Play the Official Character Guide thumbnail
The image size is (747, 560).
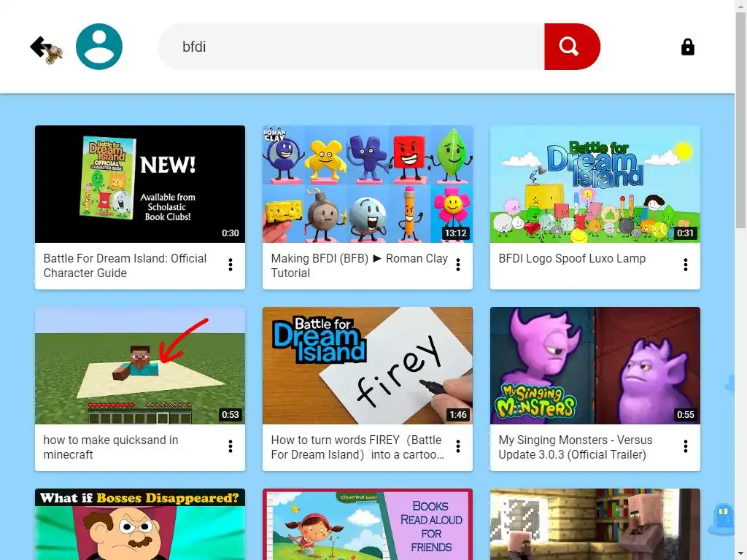(140, 184)
